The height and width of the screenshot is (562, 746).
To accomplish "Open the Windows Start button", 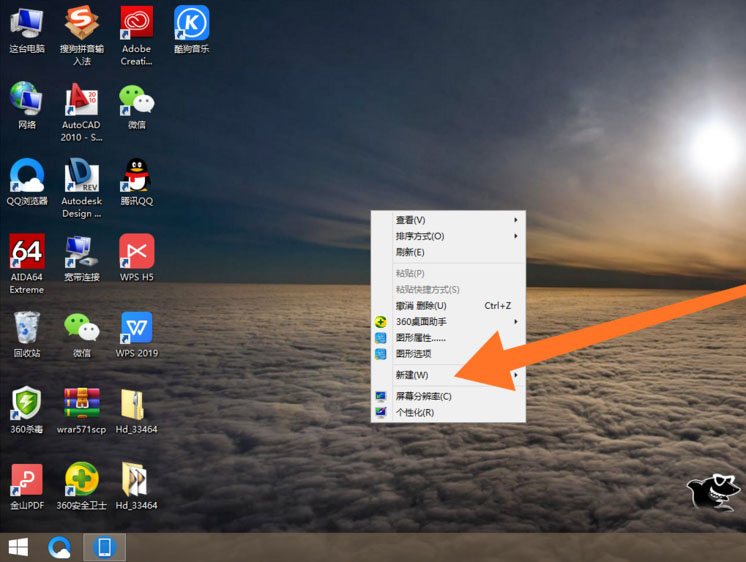I will (x=19, y=547).
